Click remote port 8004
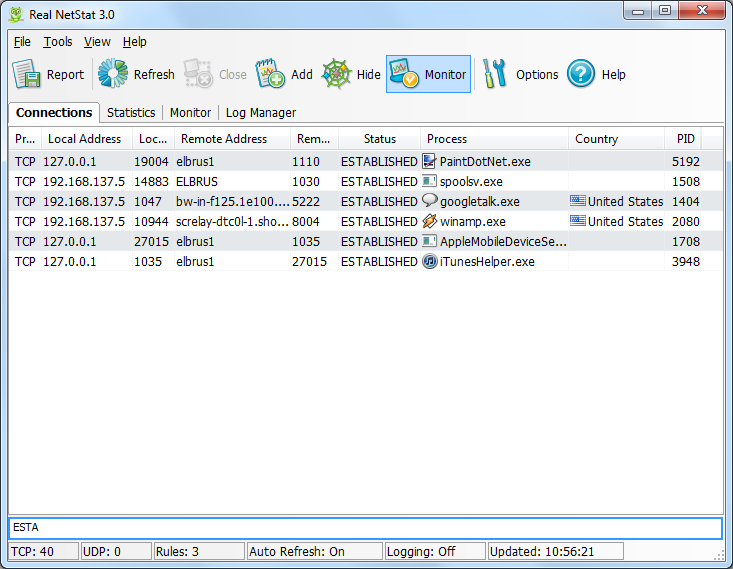The height and width of the screenshot is (569, 733). click(306, 222)
